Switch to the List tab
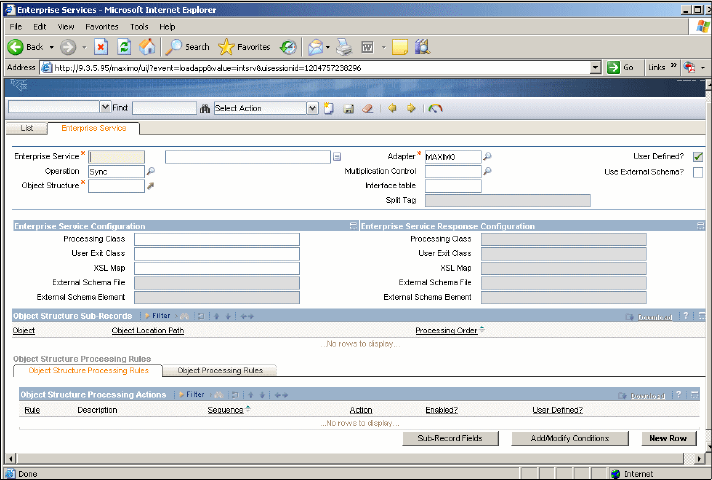 27,128
